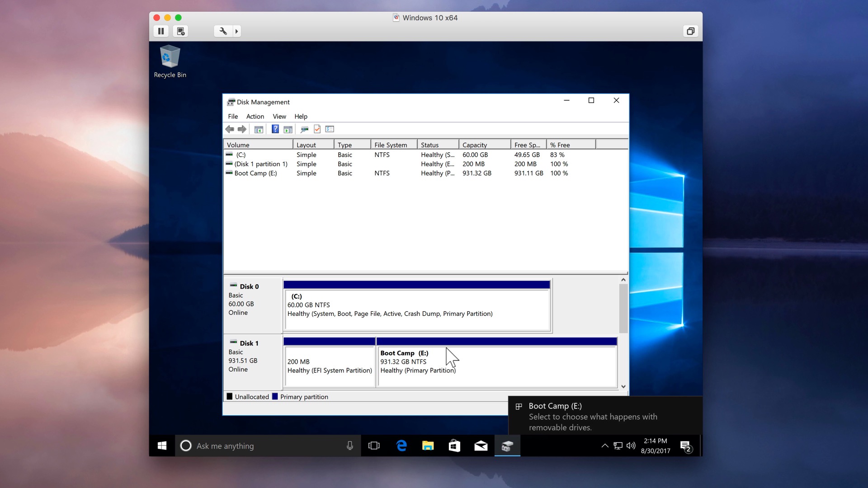Expand the View menu options
The image size is (868, 488).
point(278,116)
